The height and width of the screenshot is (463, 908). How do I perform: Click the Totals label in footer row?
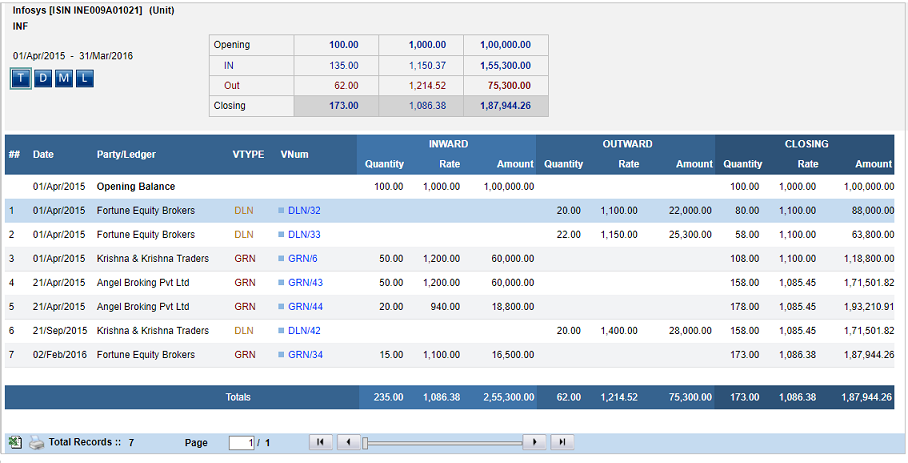238,397
